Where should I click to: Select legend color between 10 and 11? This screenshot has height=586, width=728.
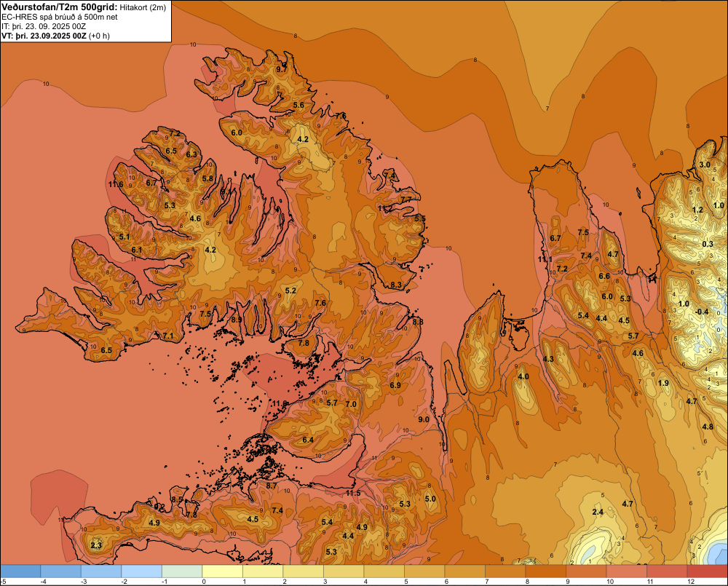[626, 571]
